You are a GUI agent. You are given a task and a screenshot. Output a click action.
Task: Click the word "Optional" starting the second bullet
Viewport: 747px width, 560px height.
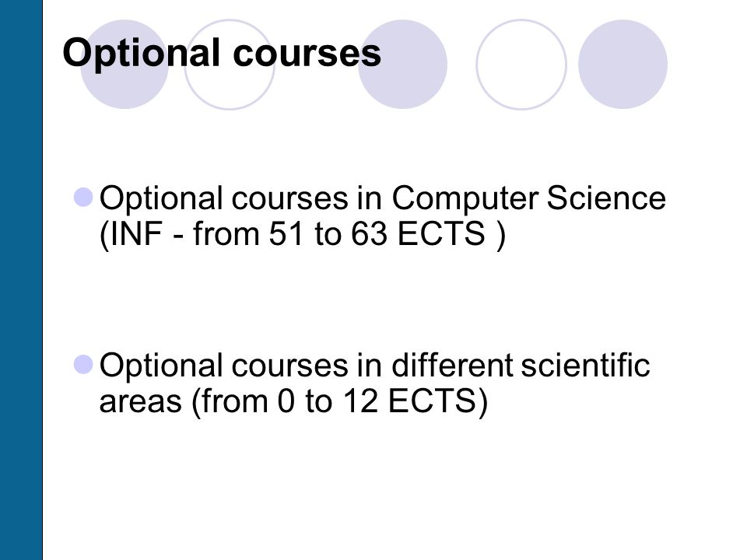click(x=161, y=366)
